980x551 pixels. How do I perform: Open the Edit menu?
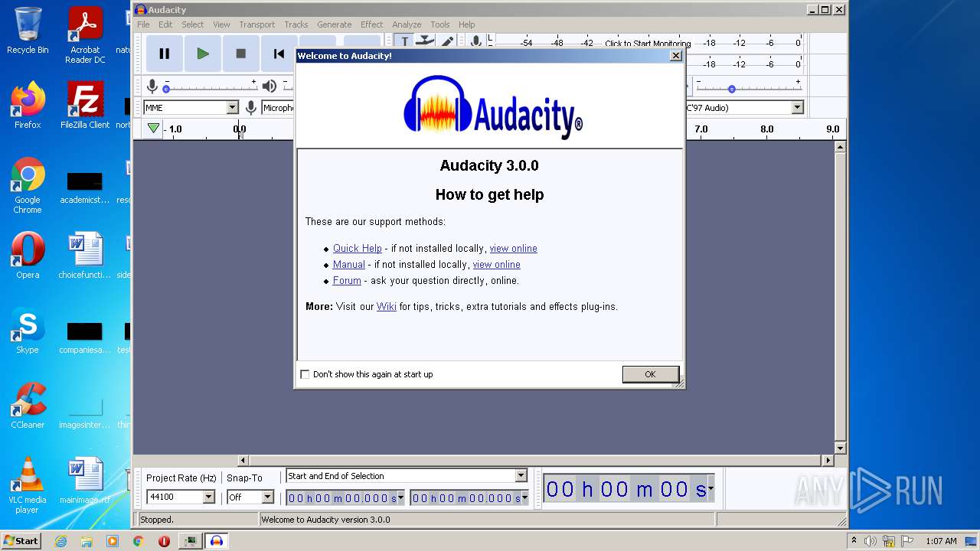165,24
